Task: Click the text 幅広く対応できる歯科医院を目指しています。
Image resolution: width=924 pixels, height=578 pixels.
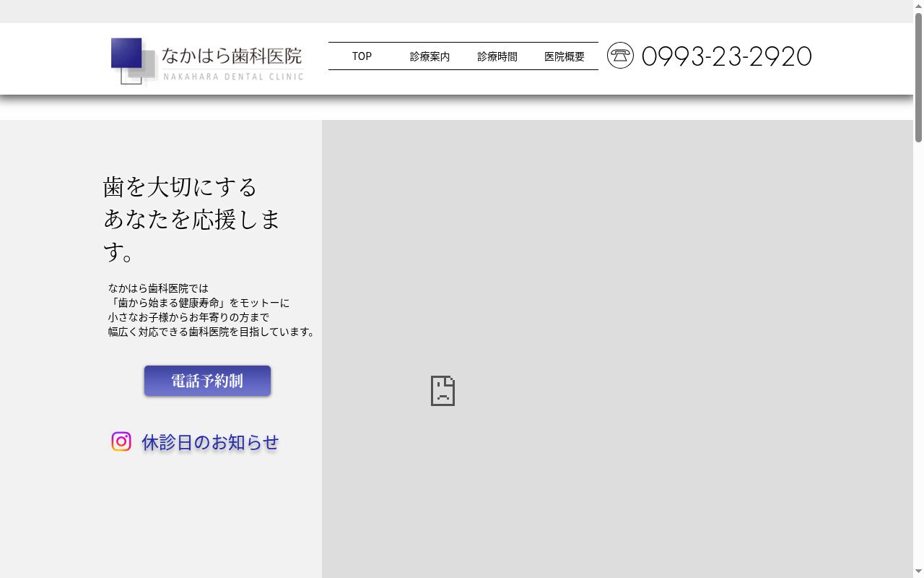Action: pos(213,332)
